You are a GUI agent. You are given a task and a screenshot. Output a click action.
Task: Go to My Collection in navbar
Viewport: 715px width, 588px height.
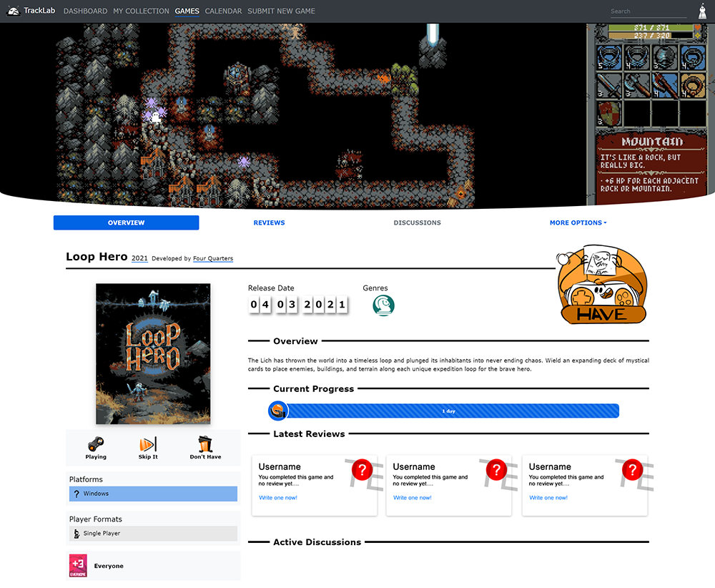pyautogui.click(x=141, y=11)
